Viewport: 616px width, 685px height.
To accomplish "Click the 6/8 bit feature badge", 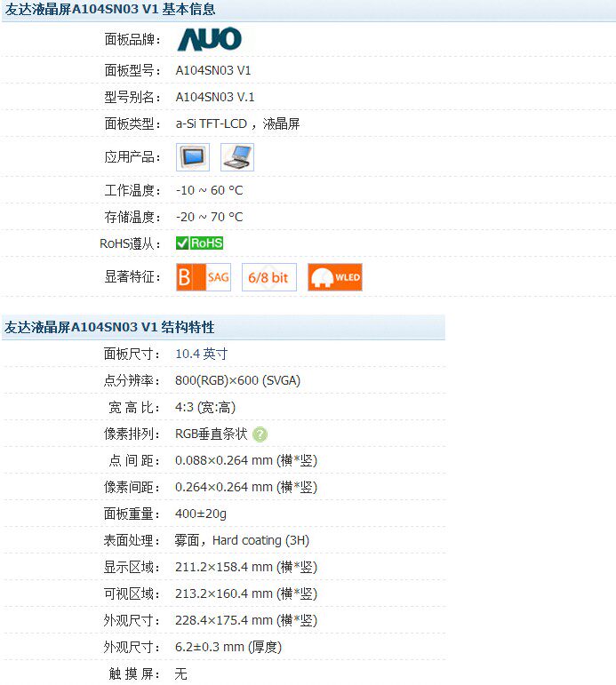I will pos(269,277).
